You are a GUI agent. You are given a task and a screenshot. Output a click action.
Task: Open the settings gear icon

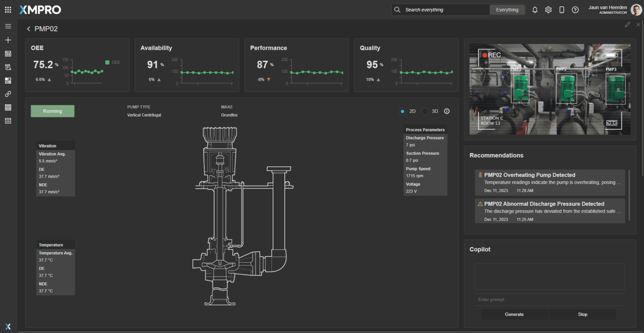pyautogui.click(x=548, y=10)
